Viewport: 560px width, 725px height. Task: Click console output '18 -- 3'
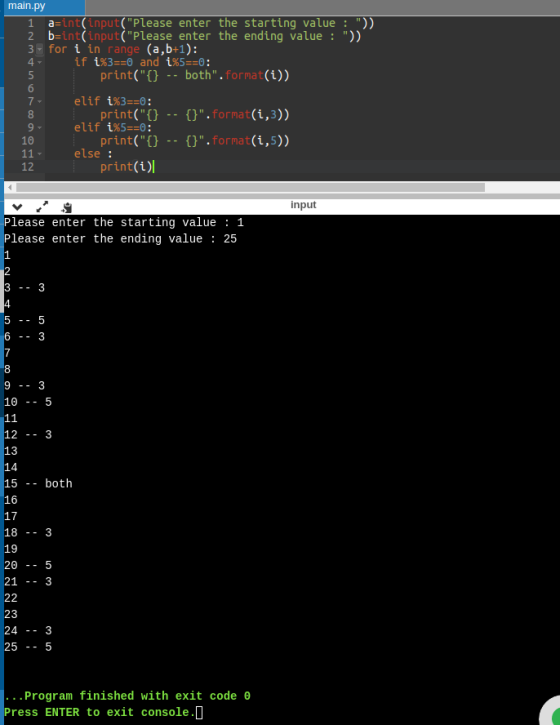(x=28, y=533)
